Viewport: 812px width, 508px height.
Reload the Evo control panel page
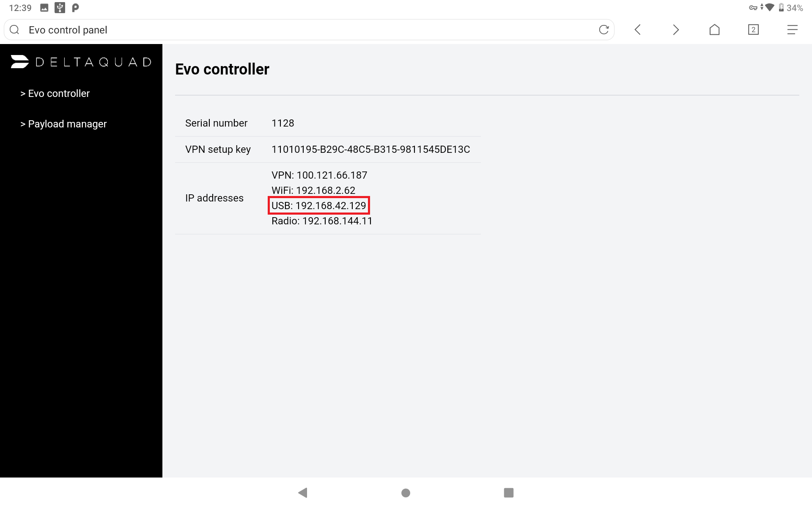tap(604, 30)
